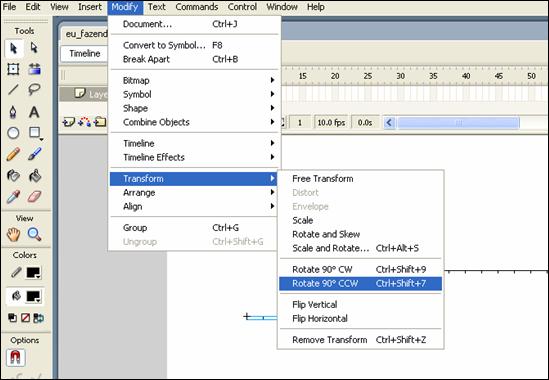Open the fill color swatch
The height and width of the screenshot is (380, 549).
point(34,297)
